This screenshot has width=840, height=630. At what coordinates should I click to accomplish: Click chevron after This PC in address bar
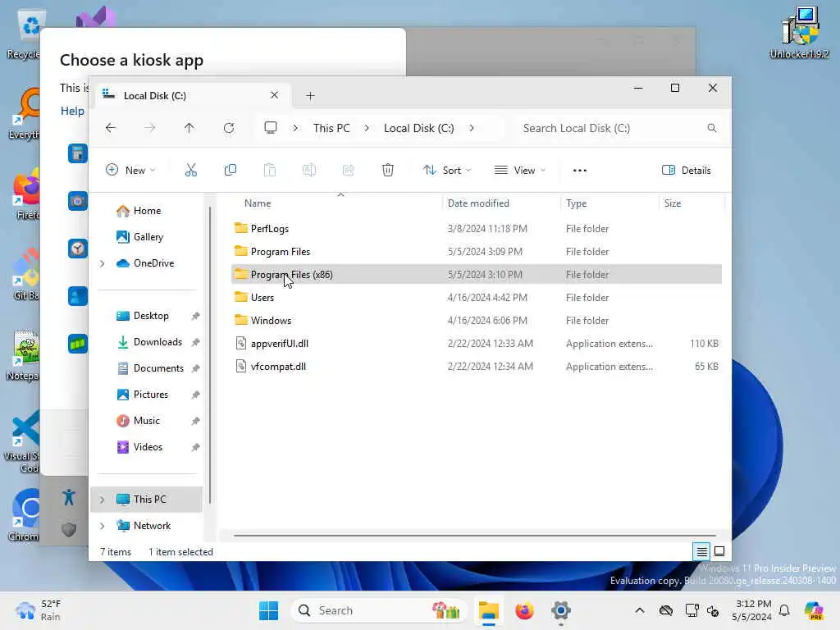click(367, 128)
